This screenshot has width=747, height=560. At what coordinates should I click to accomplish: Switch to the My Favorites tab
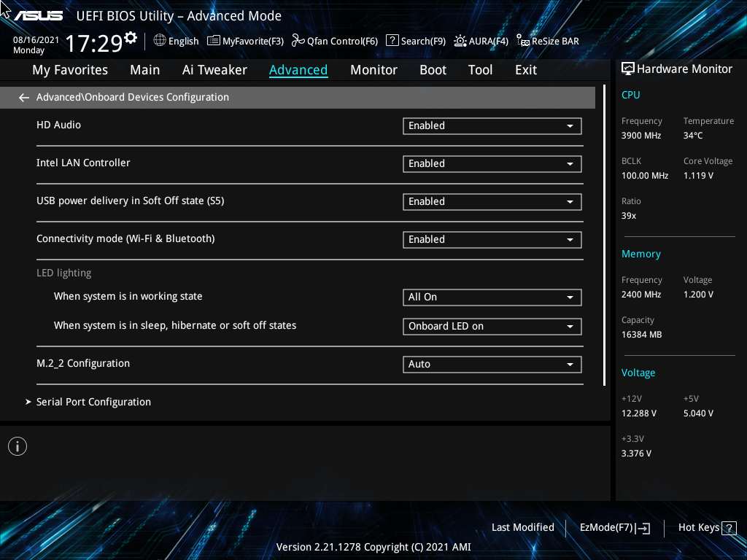70,70
